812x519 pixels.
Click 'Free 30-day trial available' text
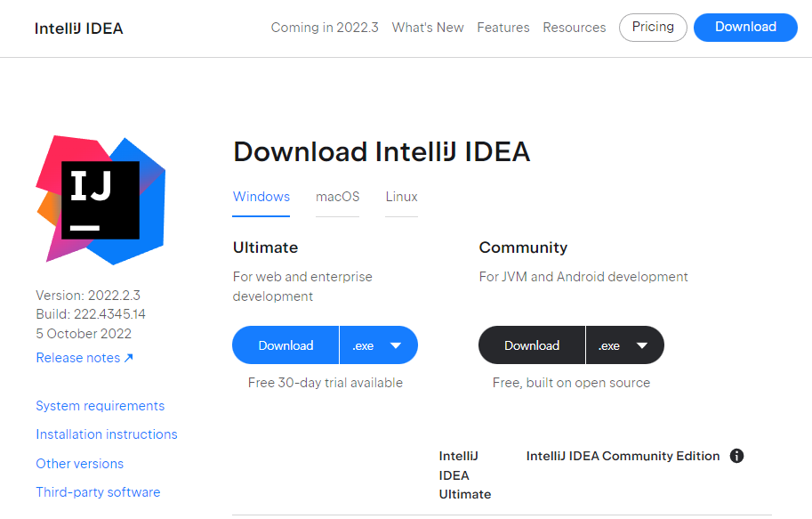point(326,383)
